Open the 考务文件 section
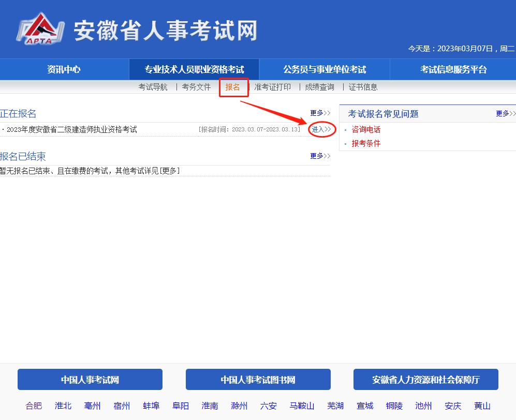The height and width of the screenshot is (420, 516). pyautogui.click(x=196, y=87)
